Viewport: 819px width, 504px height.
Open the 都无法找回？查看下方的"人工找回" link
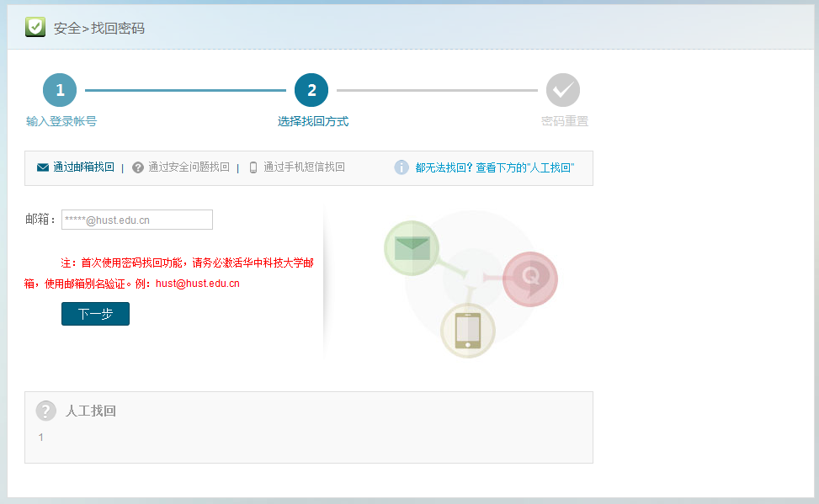click(495, 168)
